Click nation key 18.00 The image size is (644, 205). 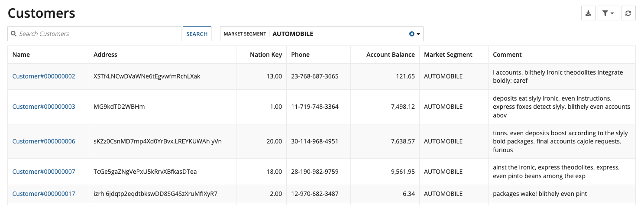click(x=274, y=172)
